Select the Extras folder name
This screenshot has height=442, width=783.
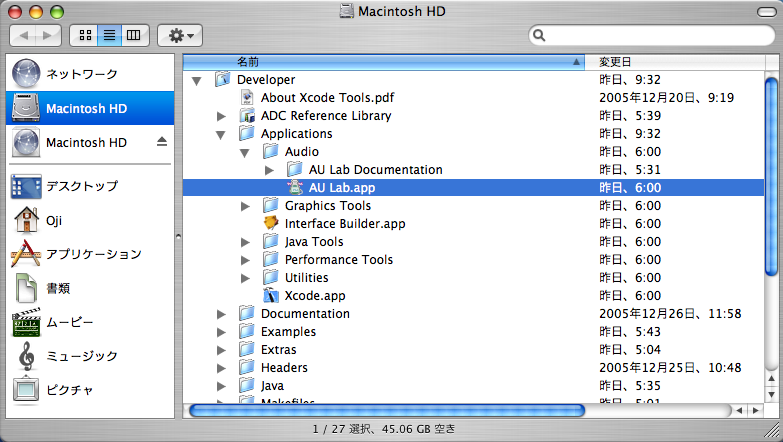click(279, 350)
